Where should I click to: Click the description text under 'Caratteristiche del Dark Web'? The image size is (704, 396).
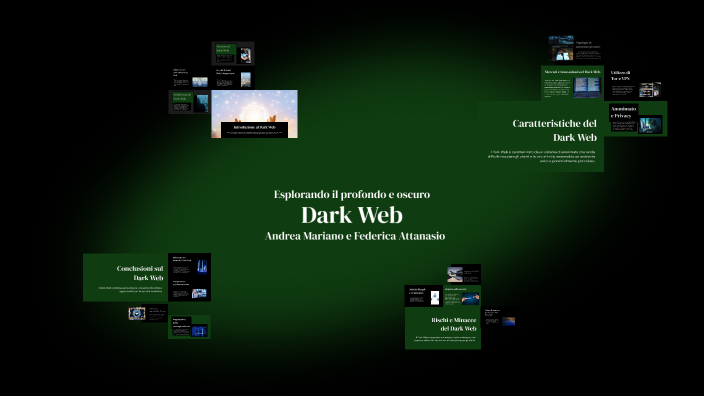pyautogui.click(x=541, y=156)
